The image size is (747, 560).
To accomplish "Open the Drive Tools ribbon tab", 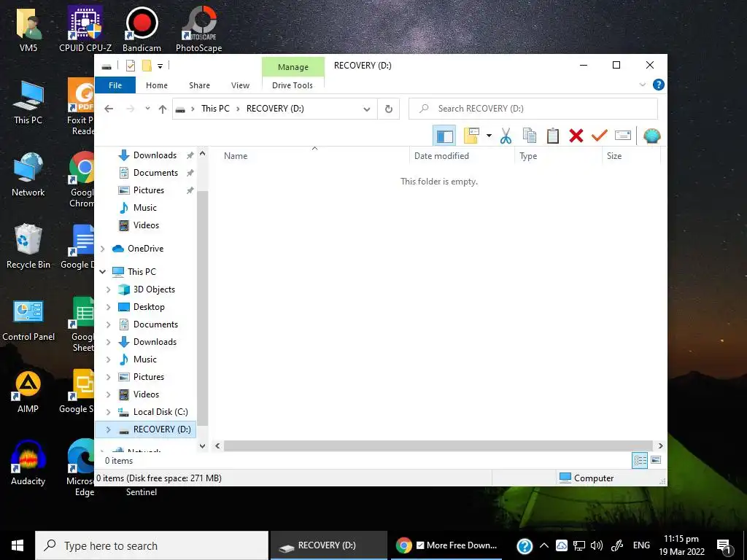I will [x=293, y=85].
